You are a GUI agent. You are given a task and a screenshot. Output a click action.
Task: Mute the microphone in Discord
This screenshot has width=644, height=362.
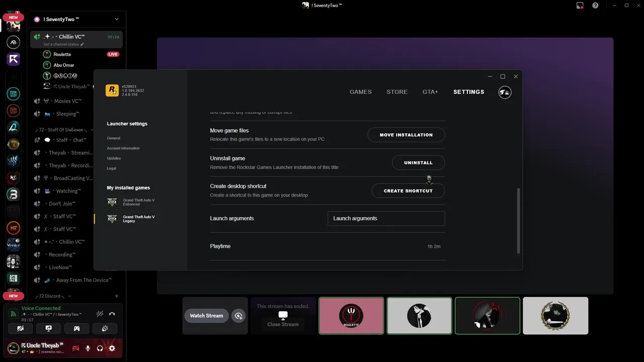coord(88,348)
